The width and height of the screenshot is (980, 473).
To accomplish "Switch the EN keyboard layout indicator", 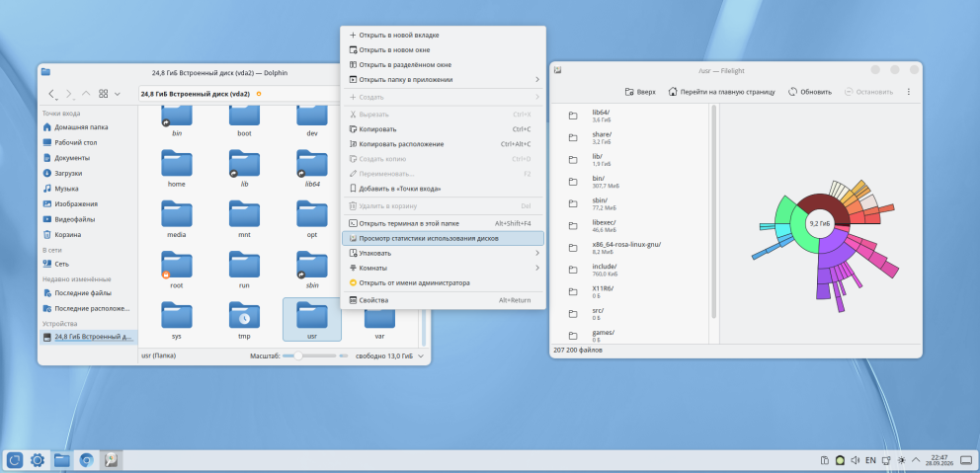I will click(870, 460).
